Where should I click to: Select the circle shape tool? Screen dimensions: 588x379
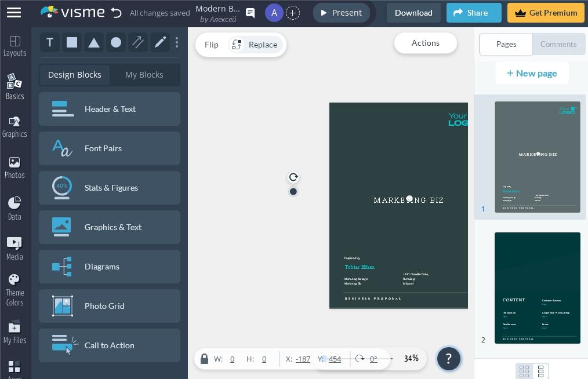116,42
